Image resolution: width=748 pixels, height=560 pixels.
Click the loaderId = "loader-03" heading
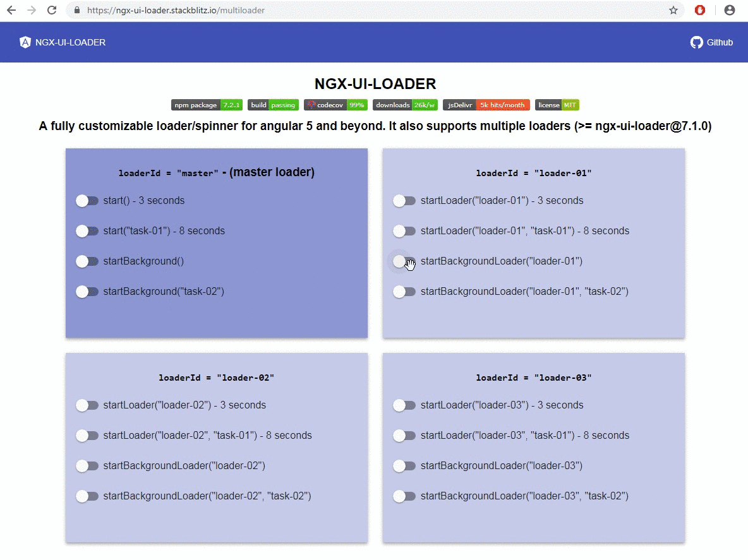point(534,378)
